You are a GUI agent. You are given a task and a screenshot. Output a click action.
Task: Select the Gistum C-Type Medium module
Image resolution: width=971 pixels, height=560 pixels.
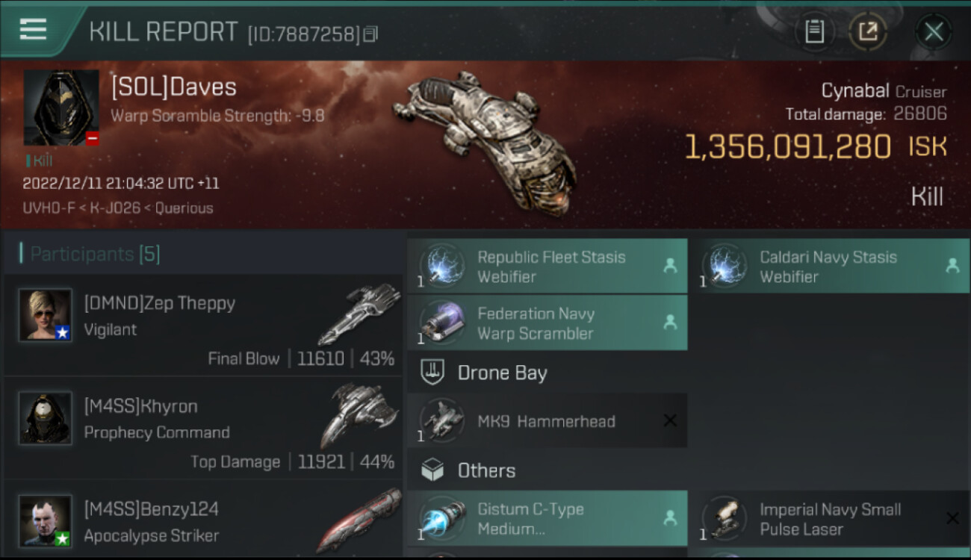tap(547, 518)
